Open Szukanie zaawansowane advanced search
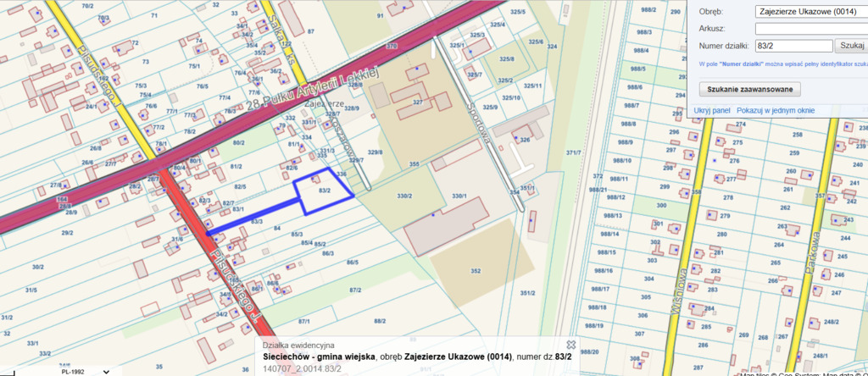 pyautogui.click(x=749, y=89)
